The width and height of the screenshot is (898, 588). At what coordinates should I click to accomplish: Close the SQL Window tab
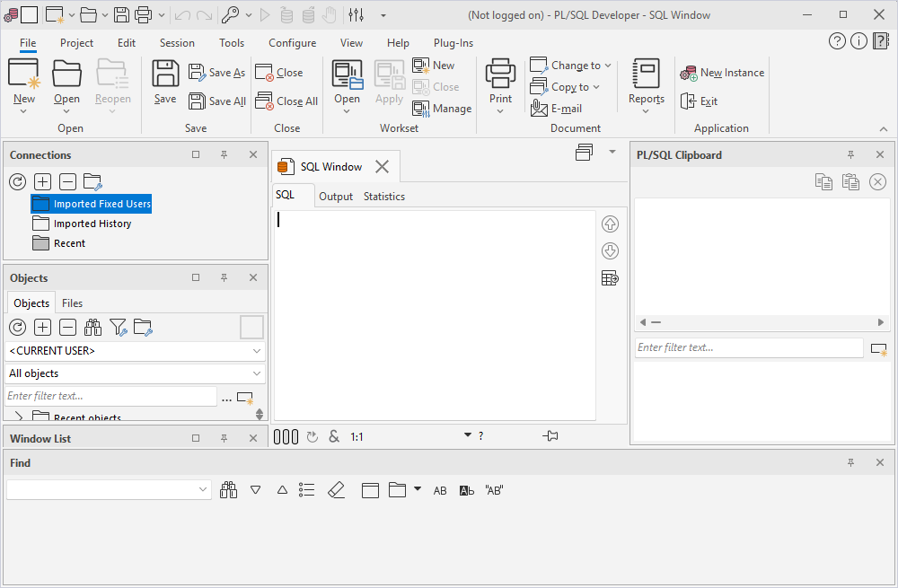[x=382, y=167]
